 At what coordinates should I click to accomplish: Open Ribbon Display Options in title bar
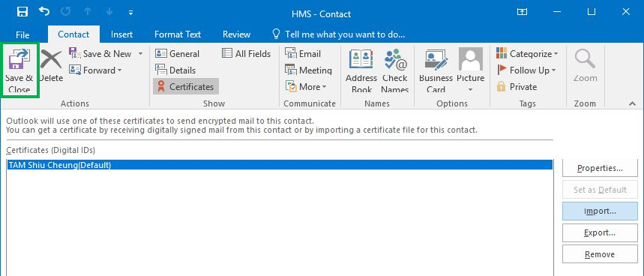click(x=522, y=12)
